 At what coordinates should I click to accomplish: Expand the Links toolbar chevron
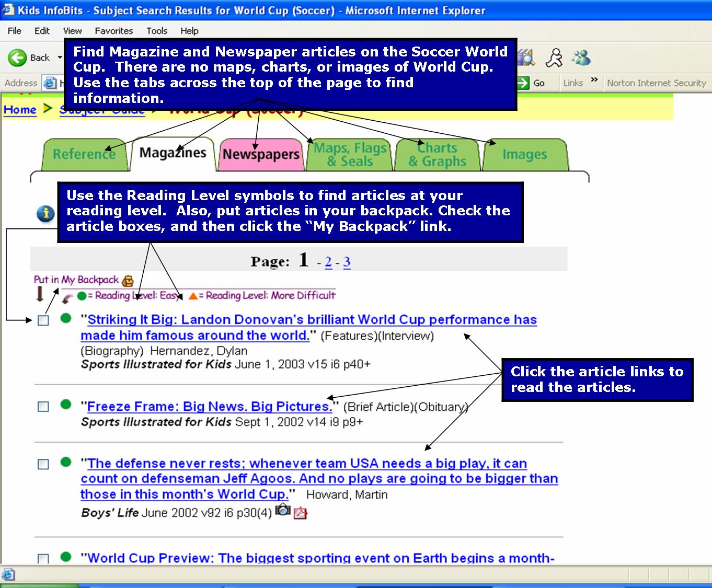click(x=594, y=80)
